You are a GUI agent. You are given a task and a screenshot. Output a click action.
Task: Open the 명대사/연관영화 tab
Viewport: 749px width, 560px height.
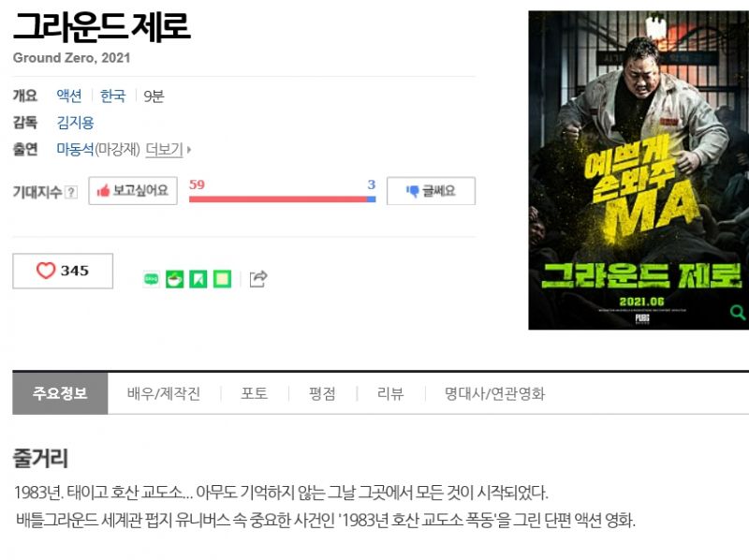coord(494,393)
